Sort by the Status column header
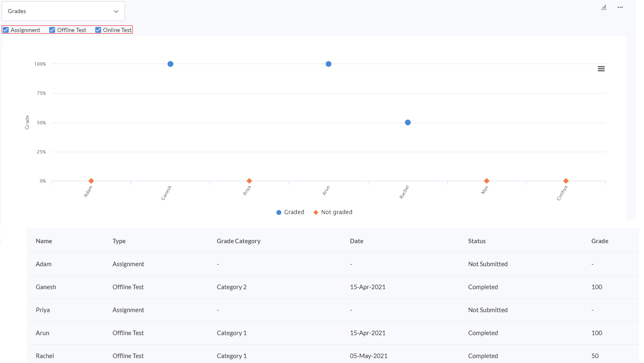The image size is (644, 363). click(477, 241)
